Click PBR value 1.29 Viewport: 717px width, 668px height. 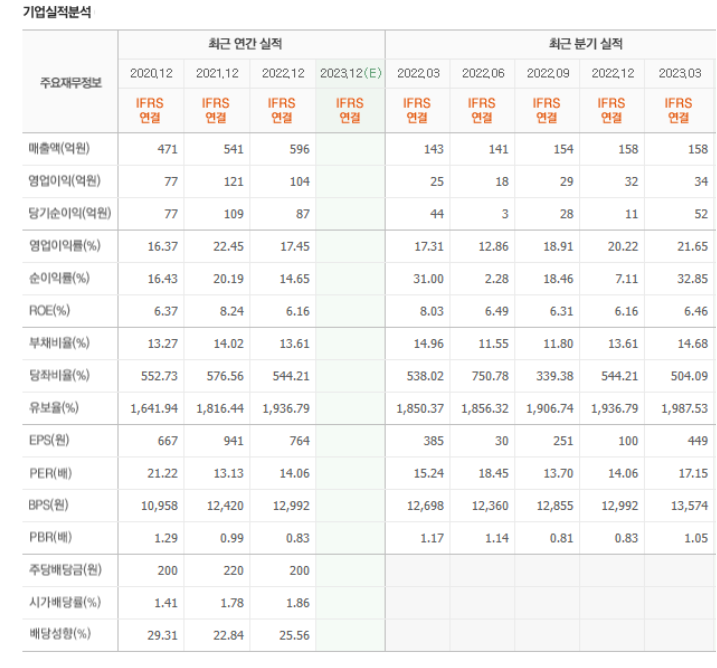point(166,538)
